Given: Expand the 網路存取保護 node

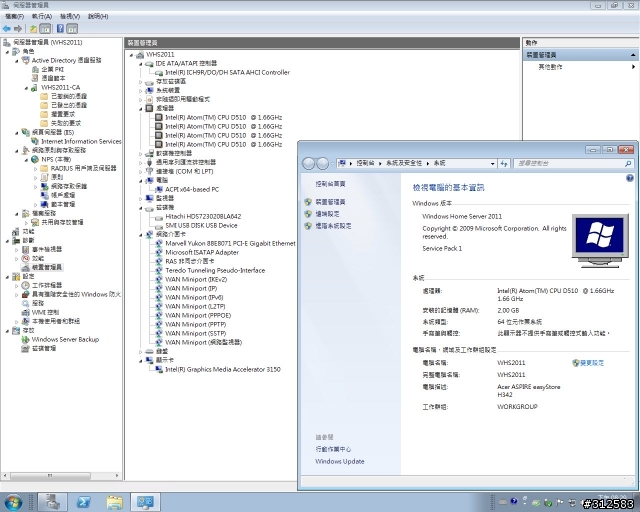Looking at the screenshot, I should [36, 186].
